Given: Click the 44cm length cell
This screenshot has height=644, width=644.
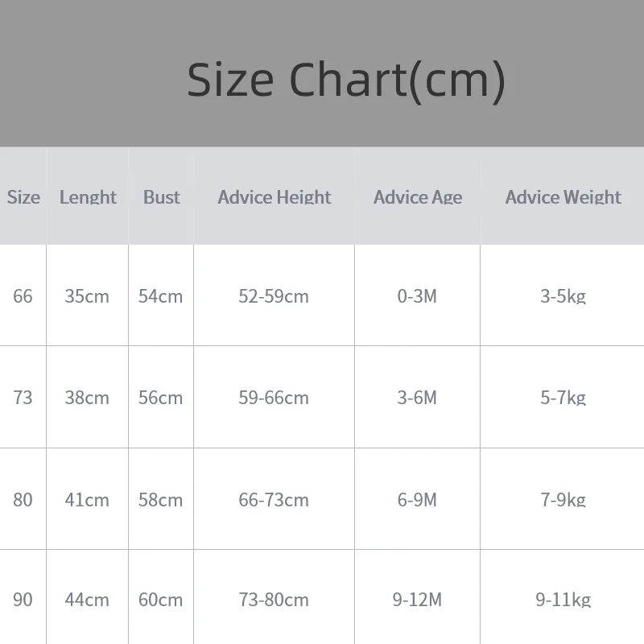Looking at the screenshot, I should (x=87, y=599).
